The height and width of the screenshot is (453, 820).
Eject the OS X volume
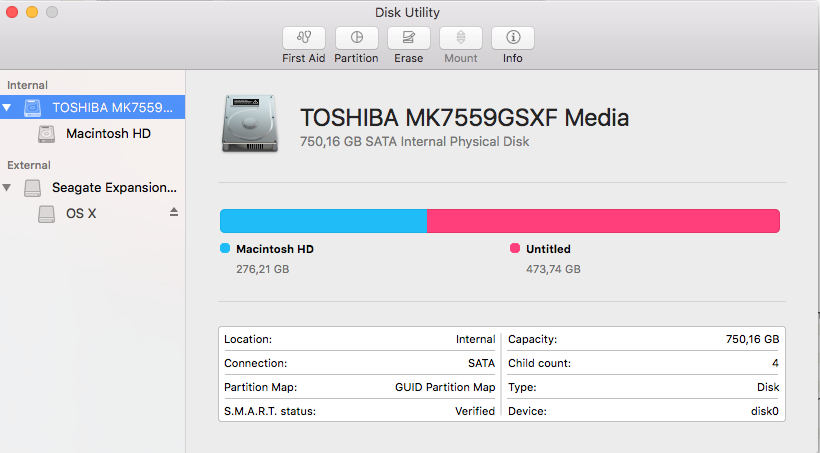[x=173, y=212]
